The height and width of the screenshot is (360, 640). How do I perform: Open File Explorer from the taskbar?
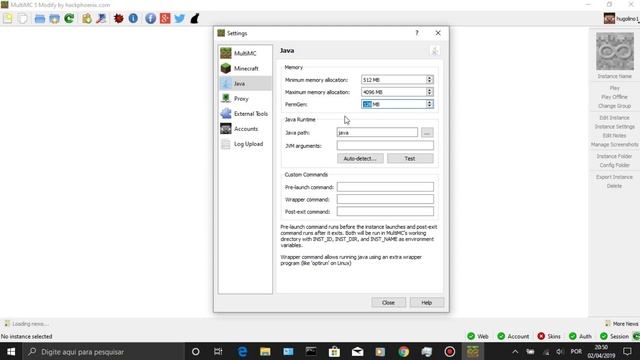coord(265,351)
